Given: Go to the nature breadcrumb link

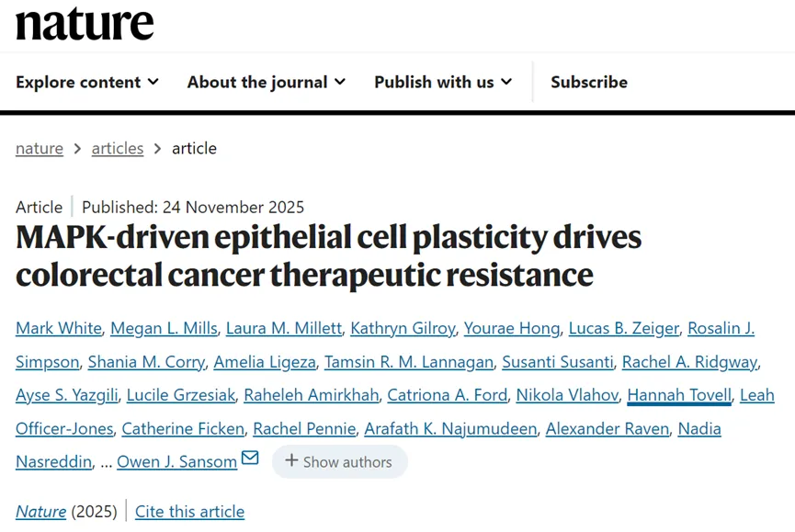Looking at the screenshot, I should [40, 148].
